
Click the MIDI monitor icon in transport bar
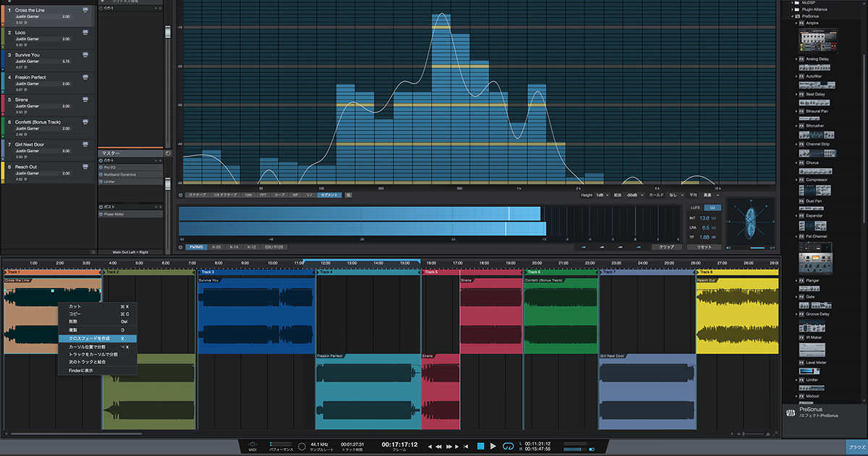click(x=252, y=444)
